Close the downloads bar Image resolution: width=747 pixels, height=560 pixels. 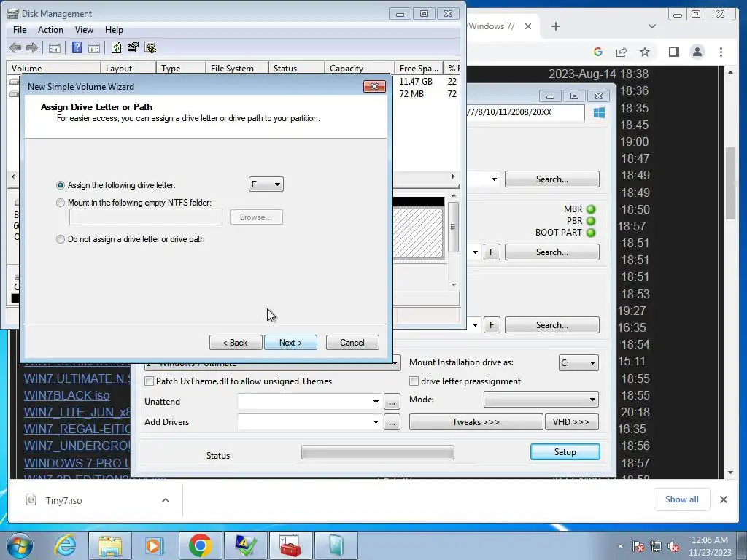pyautogui.click(x=723, y=499)
